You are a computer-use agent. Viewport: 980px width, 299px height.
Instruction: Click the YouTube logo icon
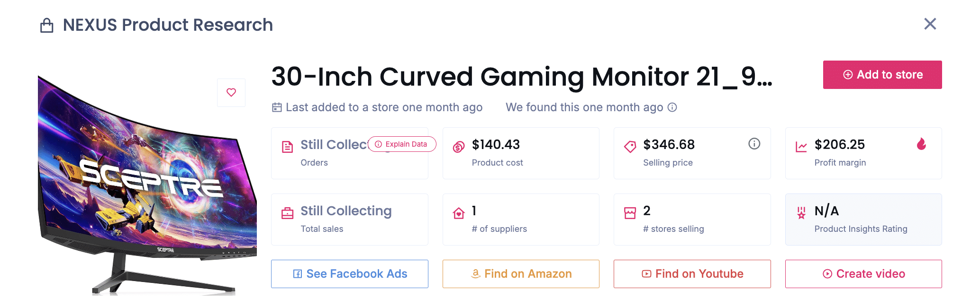[x=647, y=274]
